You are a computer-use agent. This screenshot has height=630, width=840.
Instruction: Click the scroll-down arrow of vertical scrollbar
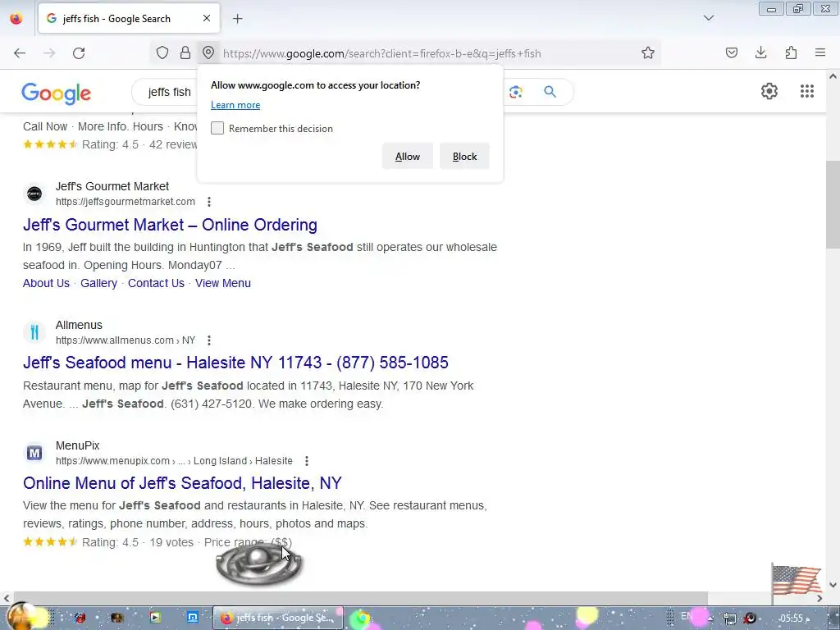coord(833,585)
